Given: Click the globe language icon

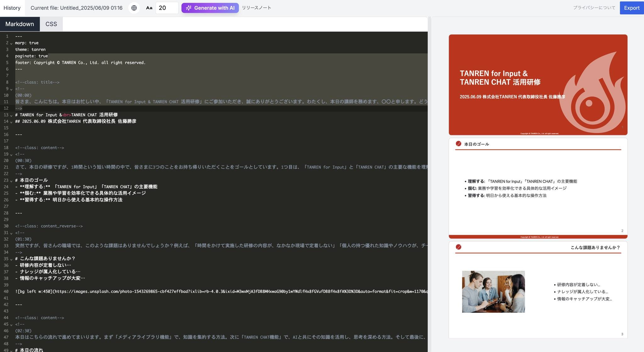Looking at the screenshot, I should pyautogui.click(x=134, y=8).
